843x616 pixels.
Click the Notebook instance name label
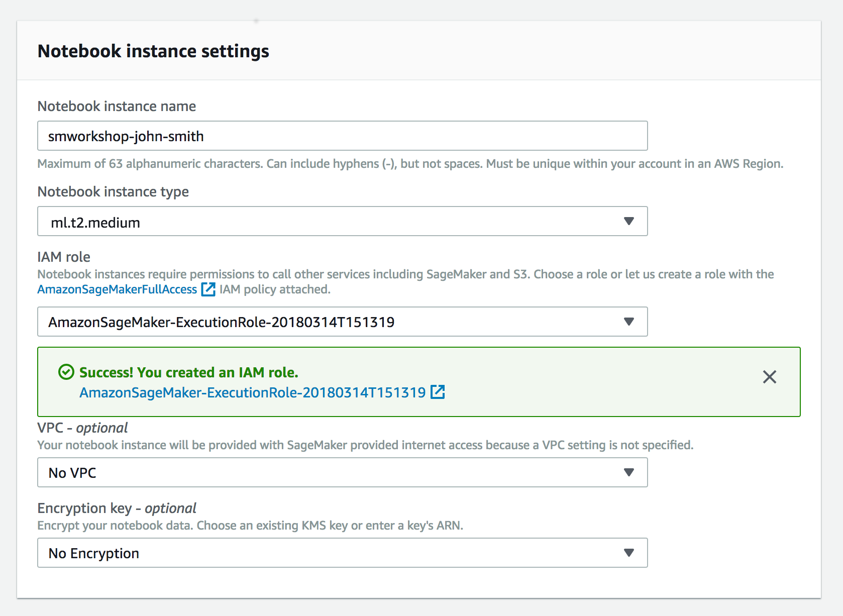coord(117,107)
